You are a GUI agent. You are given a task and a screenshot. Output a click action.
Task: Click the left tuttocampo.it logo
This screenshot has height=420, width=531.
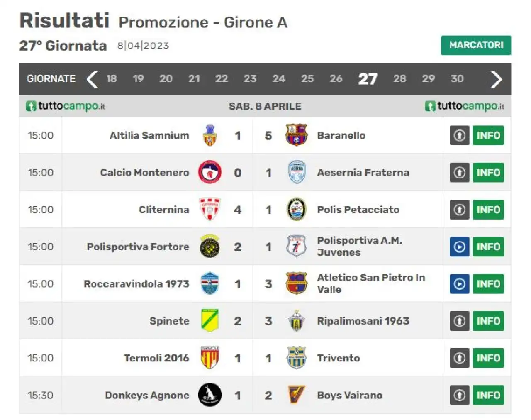pyautogui.click(x=66, y=106)
